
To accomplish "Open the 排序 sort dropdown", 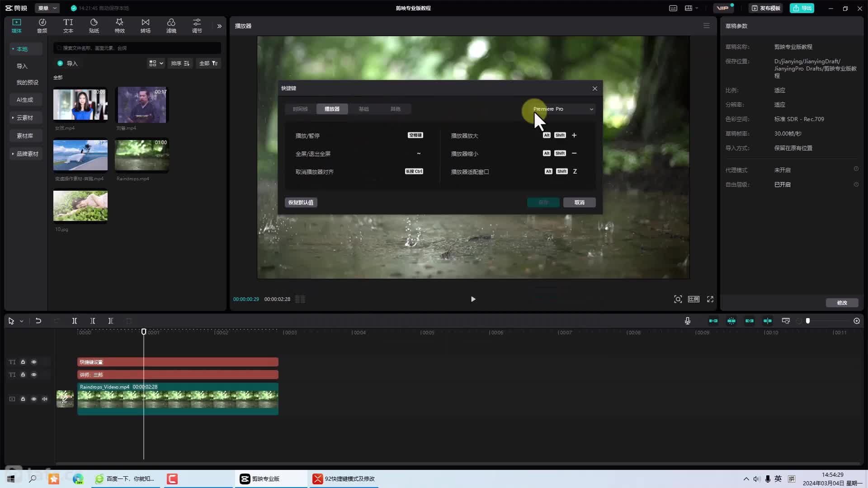I will [x=180, y=63].
